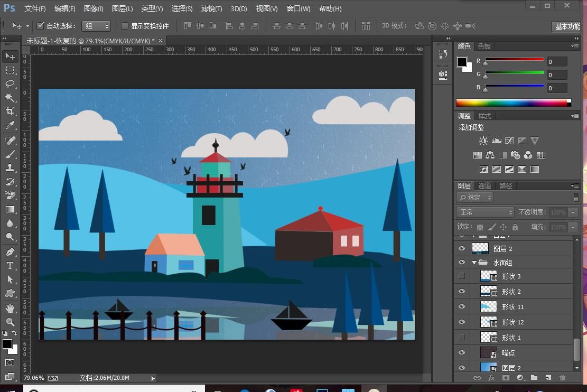Select the Magic Wand tool
Screen dimensions: 587x392
10,98
